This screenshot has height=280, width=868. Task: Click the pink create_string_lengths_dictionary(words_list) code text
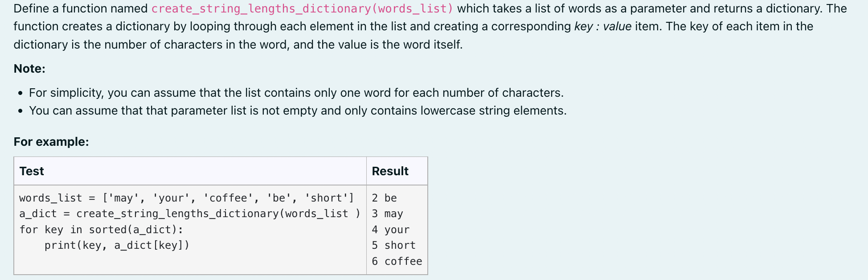coord(302,9)
